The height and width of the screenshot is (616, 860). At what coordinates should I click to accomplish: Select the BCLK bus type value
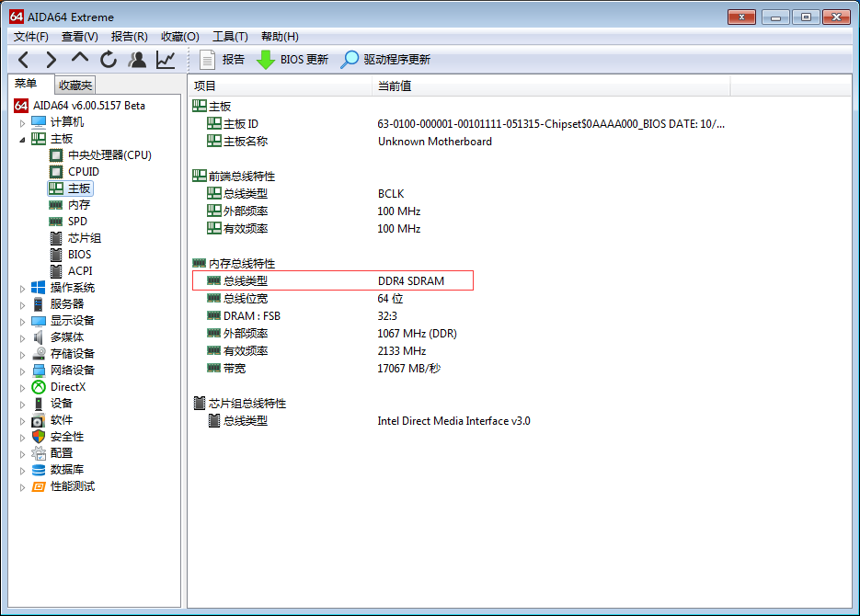pyautogui.click(x=391, y=193)
